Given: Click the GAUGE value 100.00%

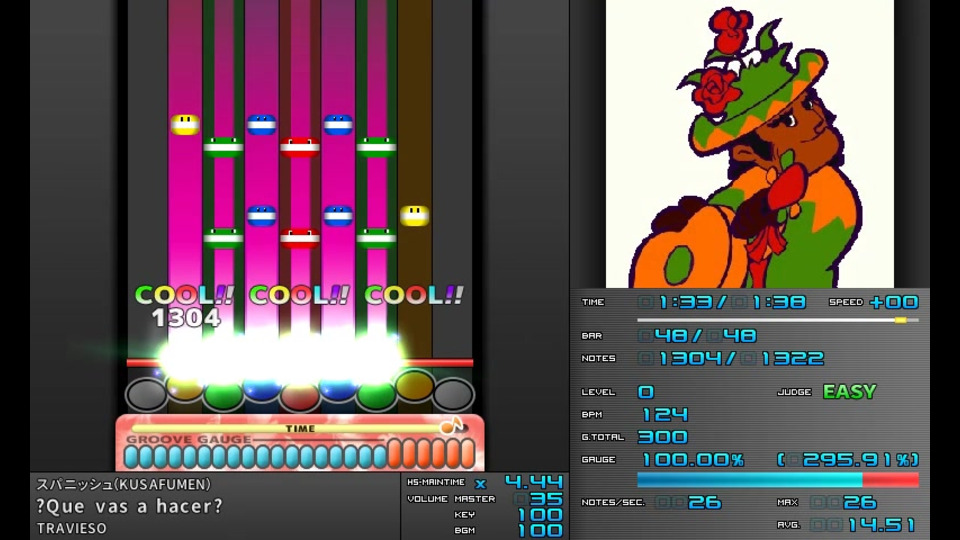Looking at the screenshot, I should 693,460.
